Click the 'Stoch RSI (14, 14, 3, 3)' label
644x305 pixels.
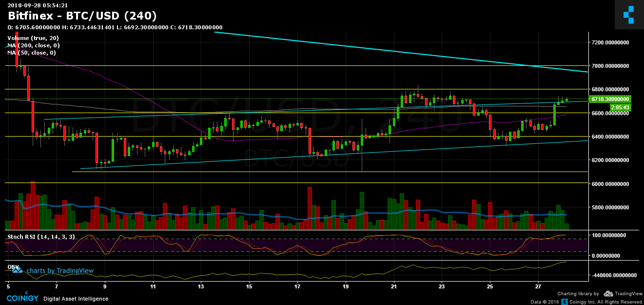[40, 237]
